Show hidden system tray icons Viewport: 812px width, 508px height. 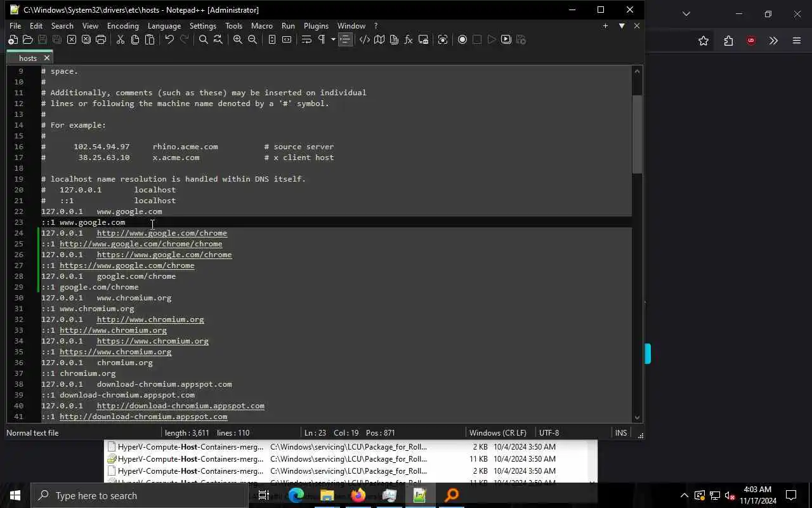pos(684,495)
